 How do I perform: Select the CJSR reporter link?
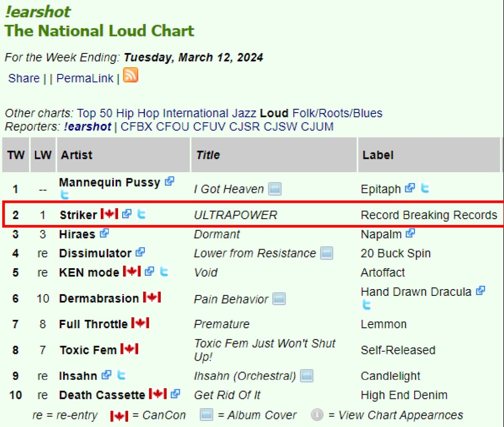(x=244, y=126)
